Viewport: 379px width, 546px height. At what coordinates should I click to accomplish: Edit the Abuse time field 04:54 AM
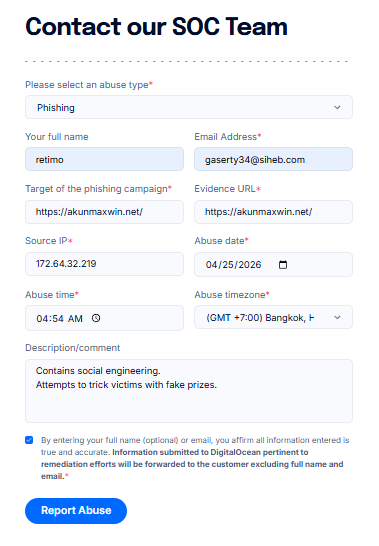[105, 318]
